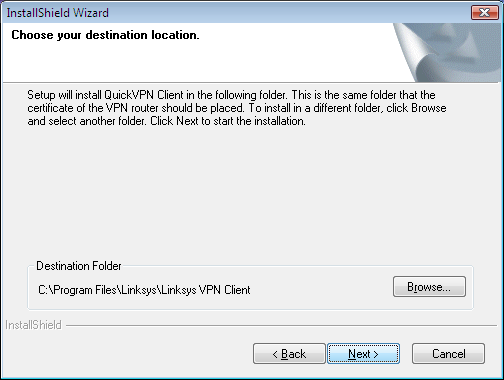Click the line starting certificate of the VPN router
Screen dimensions: 504x380
point(237,108)
